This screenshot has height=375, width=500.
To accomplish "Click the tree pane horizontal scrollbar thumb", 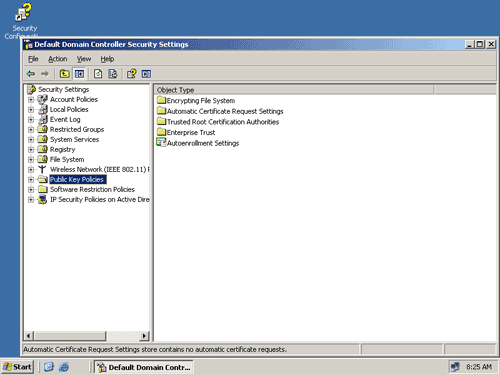I will point(70,336).
